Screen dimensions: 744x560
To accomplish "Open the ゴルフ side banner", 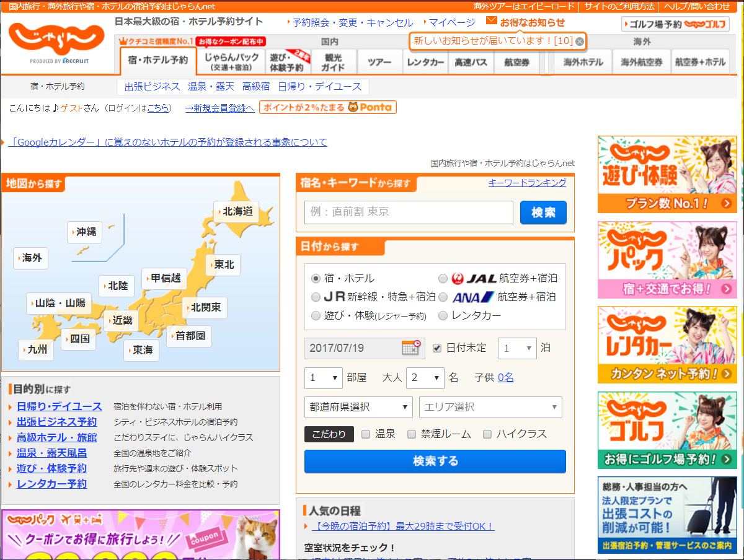I will (x=667, y=430).
